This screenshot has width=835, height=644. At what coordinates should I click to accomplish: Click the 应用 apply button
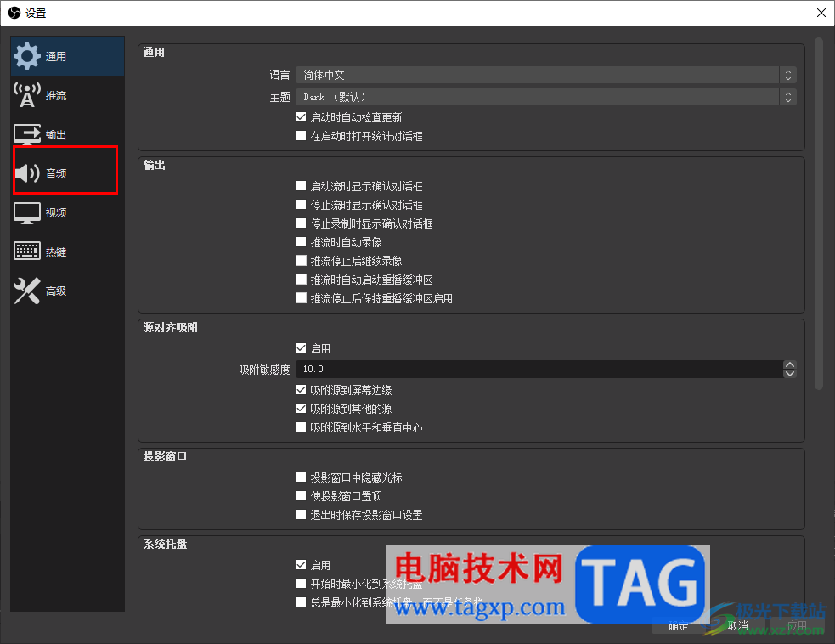pyautogui.click(x=797, y=625)
